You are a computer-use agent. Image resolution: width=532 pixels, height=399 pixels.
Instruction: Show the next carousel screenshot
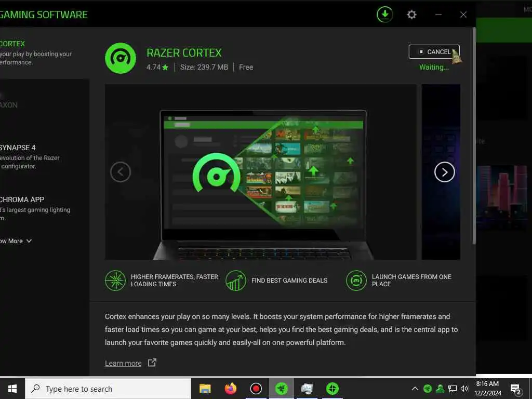(x=445, y=172)
